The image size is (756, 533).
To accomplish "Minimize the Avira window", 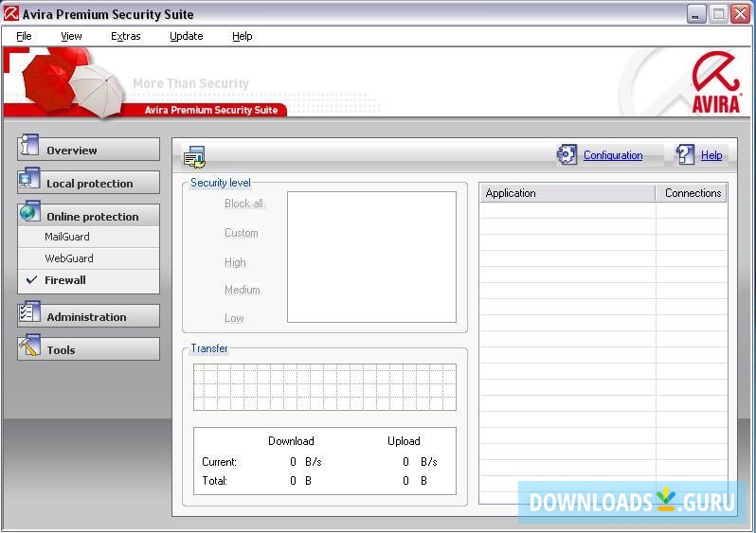I will [695, 14].
